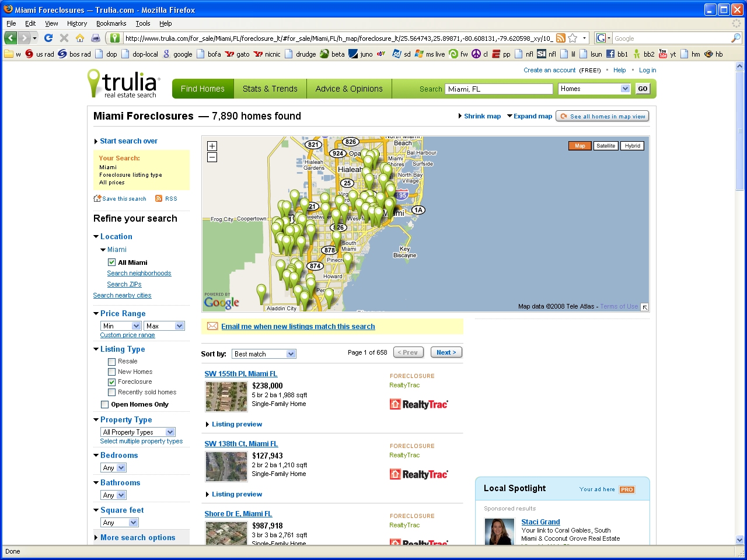Click the GO search button
The image size is (747, 560).
(643, 89)
